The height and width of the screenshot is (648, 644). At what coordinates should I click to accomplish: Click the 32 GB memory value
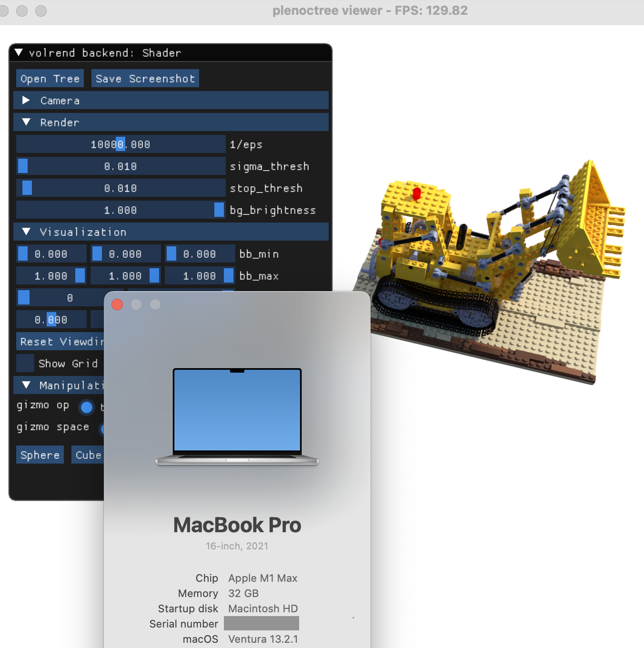pos(243,593)
